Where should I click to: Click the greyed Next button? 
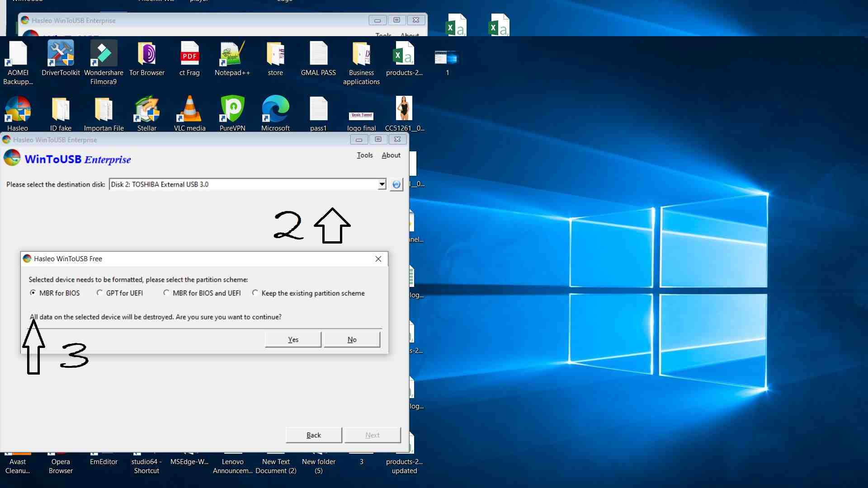[373, 435]
